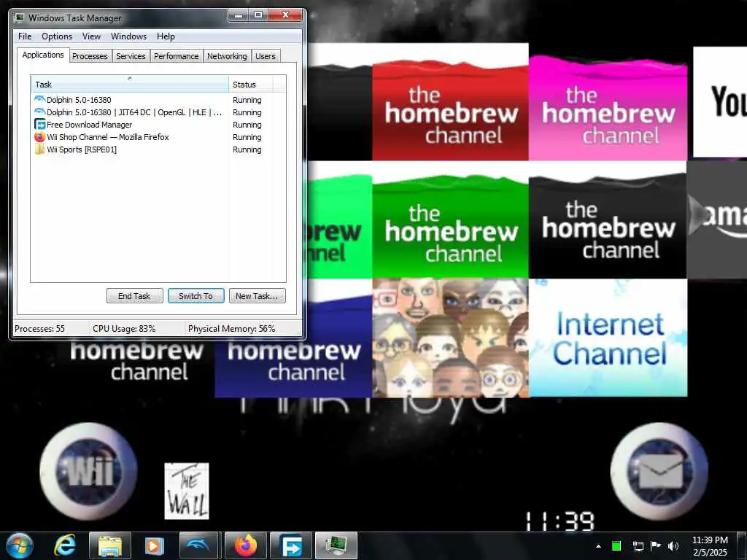This screenshot has width=747, height=560.
Task: Click the Task Manager taskbar icon
Action: coord(336,545)
